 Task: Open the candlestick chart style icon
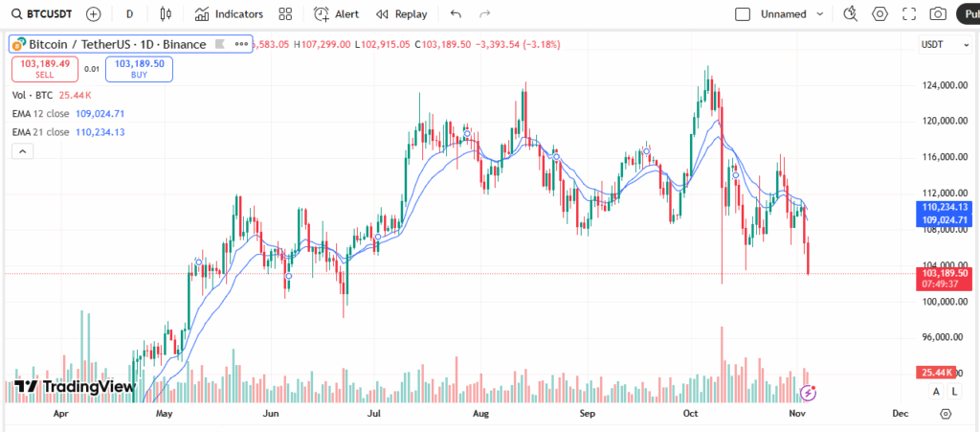pyautogui.click(x=166, y=14)
